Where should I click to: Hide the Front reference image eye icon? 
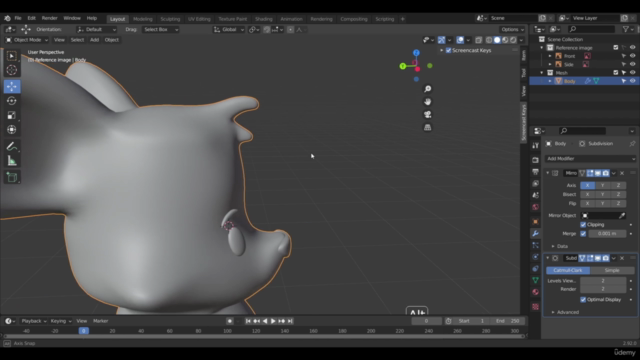[x=632, y=56]
